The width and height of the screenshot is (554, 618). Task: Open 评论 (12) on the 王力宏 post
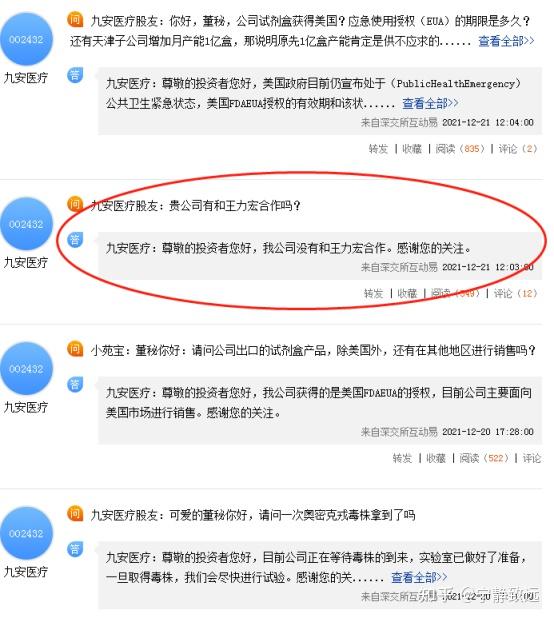pyautogui.click(x=515, y=293)
